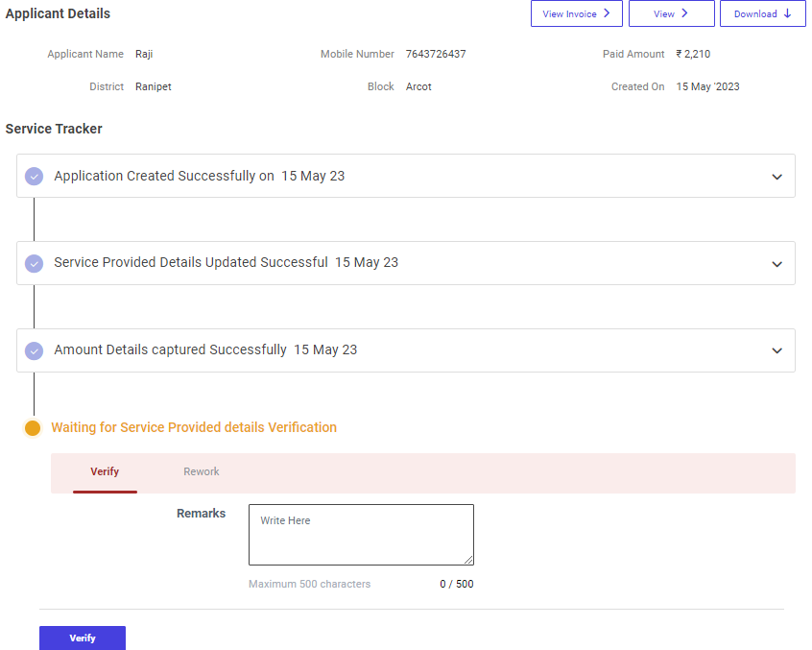Click the Amount Details captured Successfully title text
The width and height of the screenshot is (812, 650).
[170, 349]
